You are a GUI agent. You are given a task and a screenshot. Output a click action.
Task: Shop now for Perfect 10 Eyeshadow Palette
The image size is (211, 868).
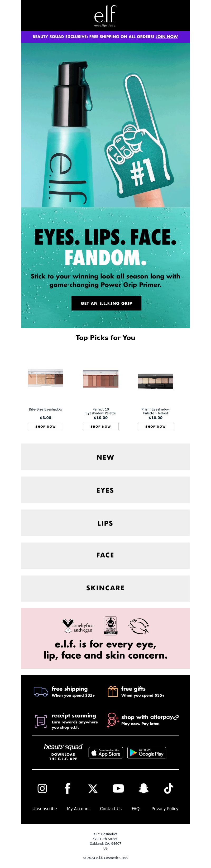pyautogui.click(x=100, y=427)
